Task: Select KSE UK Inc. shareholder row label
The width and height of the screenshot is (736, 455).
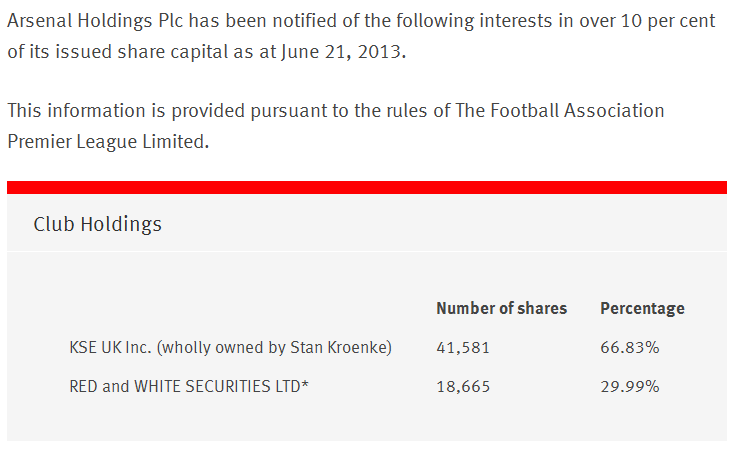Action: pyautogui.click(x=230, y=348)
